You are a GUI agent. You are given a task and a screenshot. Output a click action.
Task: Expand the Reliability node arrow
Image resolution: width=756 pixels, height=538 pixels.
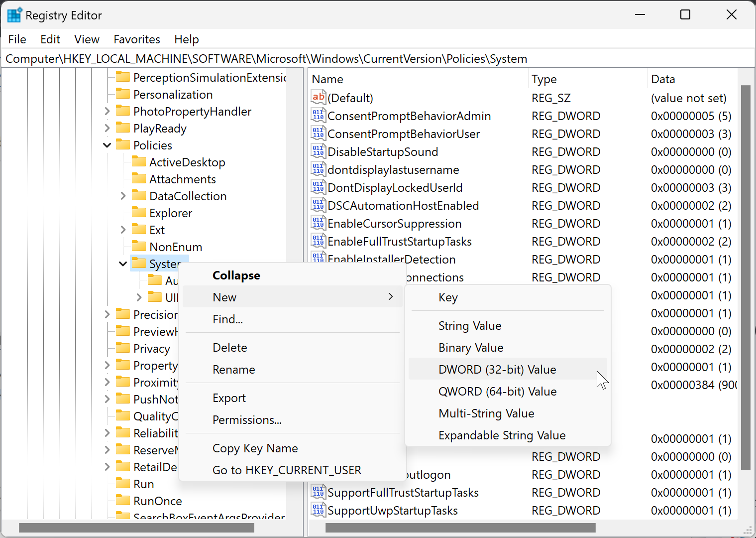tap(107, 433)
